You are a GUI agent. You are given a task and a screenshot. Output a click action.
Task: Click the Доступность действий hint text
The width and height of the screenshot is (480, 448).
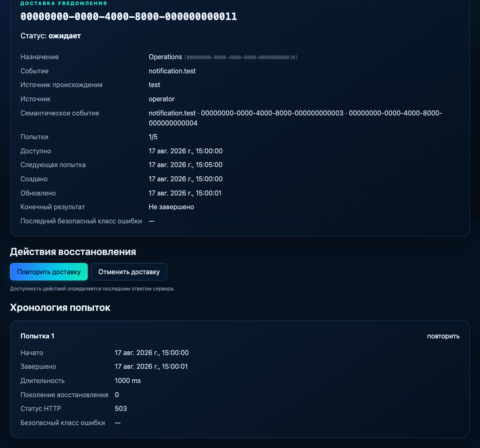coord(92,289)
